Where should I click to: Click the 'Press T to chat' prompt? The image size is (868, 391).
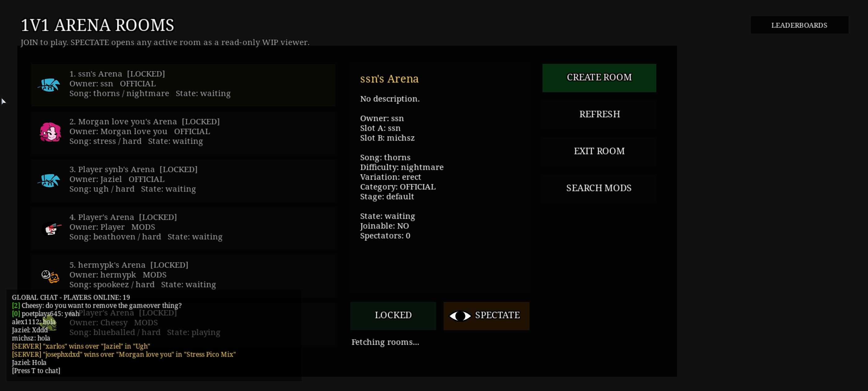tap(36, 371)
